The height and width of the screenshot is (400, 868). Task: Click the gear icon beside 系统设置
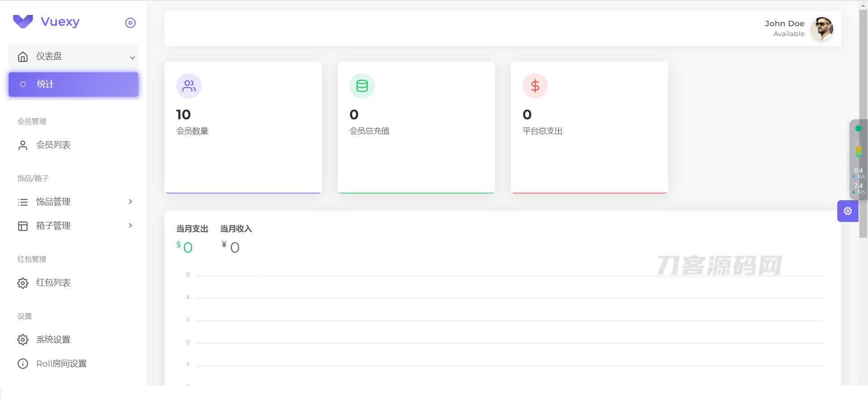[23, 340]
